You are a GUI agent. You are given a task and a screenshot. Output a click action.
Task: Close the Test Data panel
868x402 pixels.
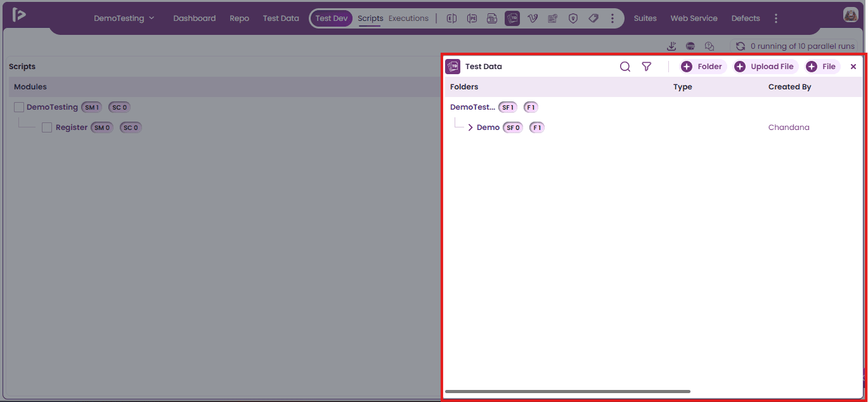click(x=853, y=67)
